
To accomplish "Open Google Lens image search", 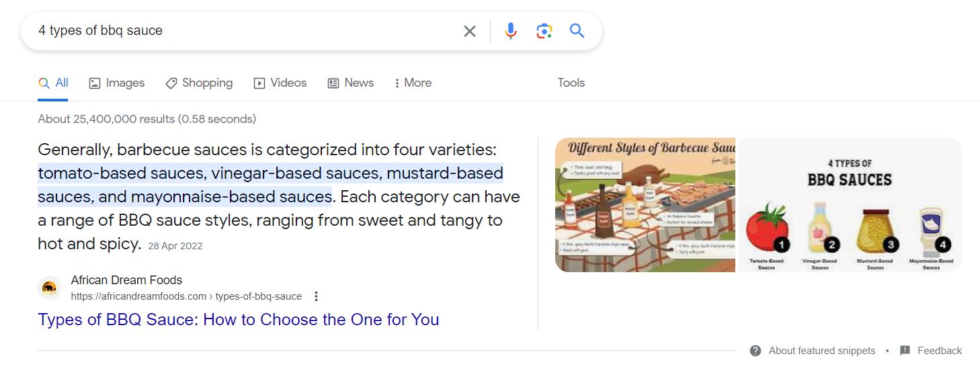I will click(544, 31).
